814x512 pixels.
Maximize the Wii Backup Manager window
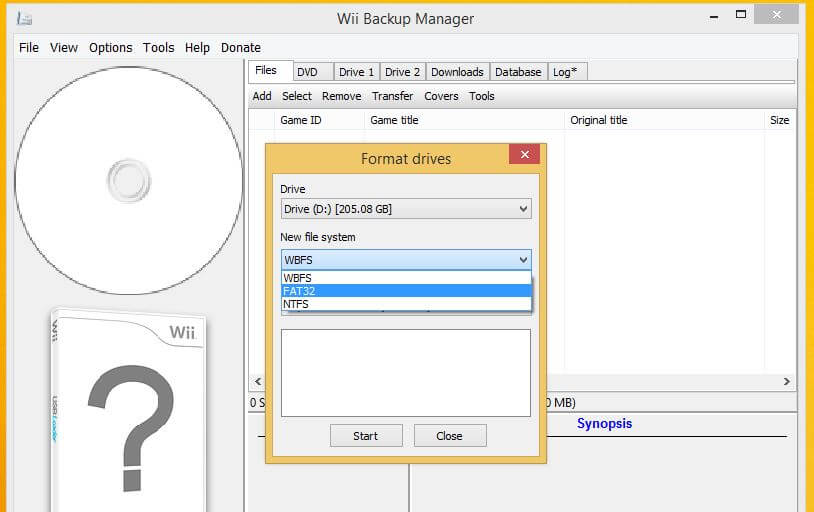[x=741, y=15]
